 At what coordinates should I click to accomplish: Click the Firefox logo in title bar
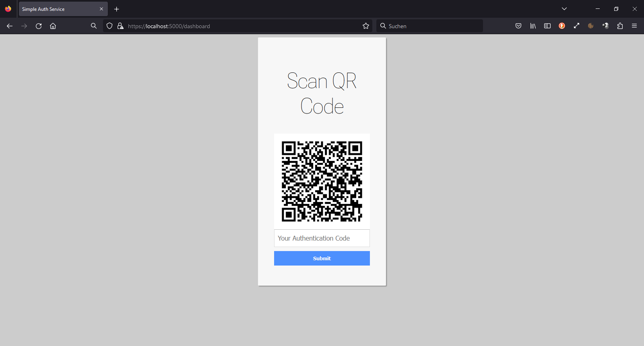point(8,9)
